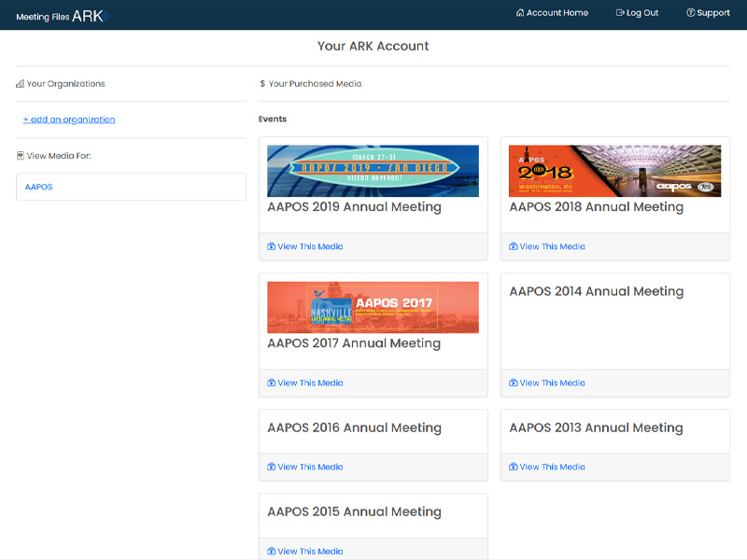The width and height of the screenshot is (747, 560).
Task: Click the AAPOS 2015 Annual Meeting title
Action: tap(355, 511)
